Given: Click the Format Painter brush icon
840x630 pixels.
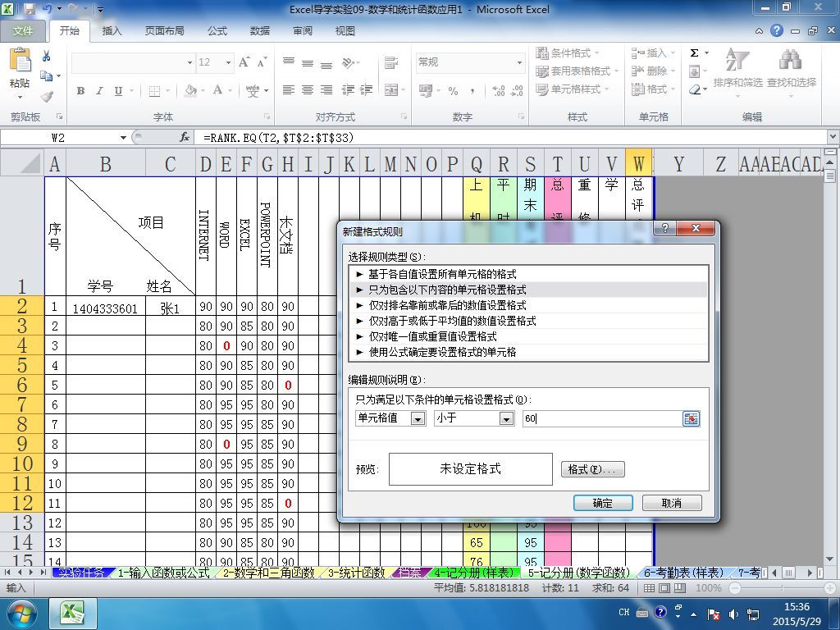Looking at the screenshot, I should pos(47,97).
